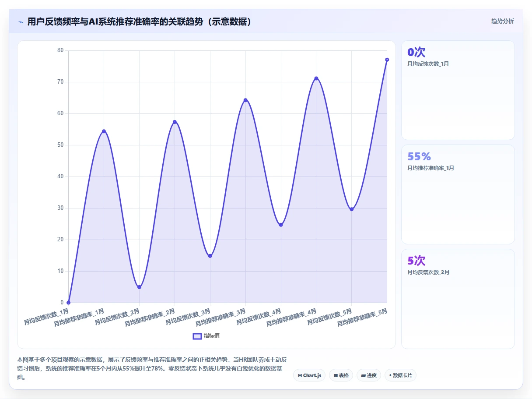Click the x-axis label 月均反馈次数_1月
Image resolution: width=532 pixels, height=399 pixels.
(x=46, y=316)
